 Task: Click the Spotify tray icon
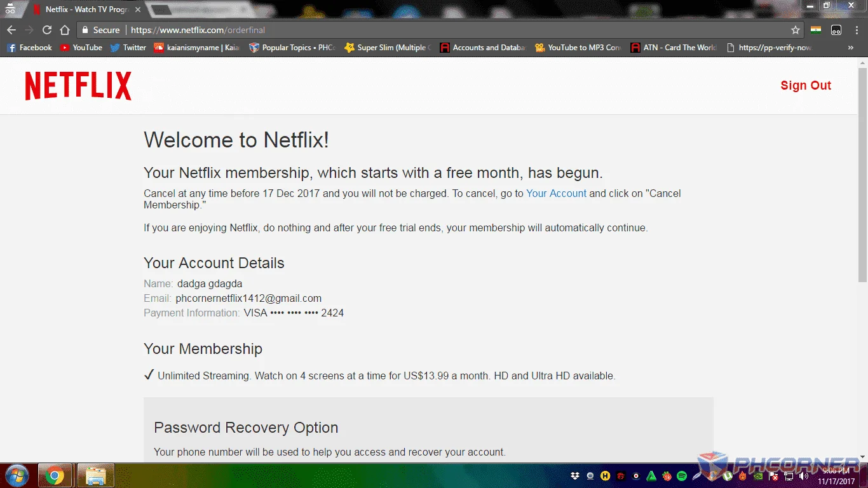[682, 476]
